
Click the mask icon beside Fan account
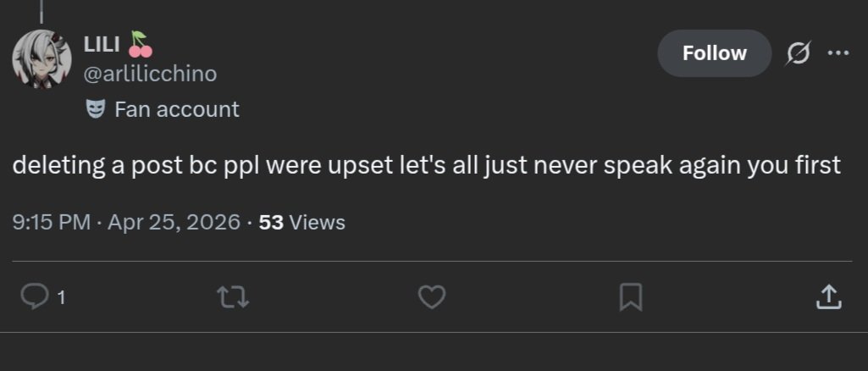(x=96, y=109)
